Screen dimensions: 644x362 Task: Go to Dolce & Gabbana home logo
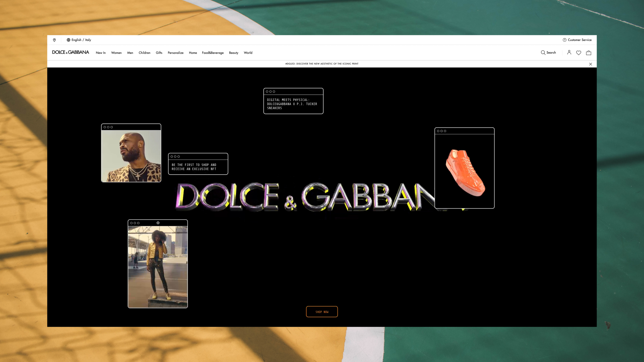[70, 52]
